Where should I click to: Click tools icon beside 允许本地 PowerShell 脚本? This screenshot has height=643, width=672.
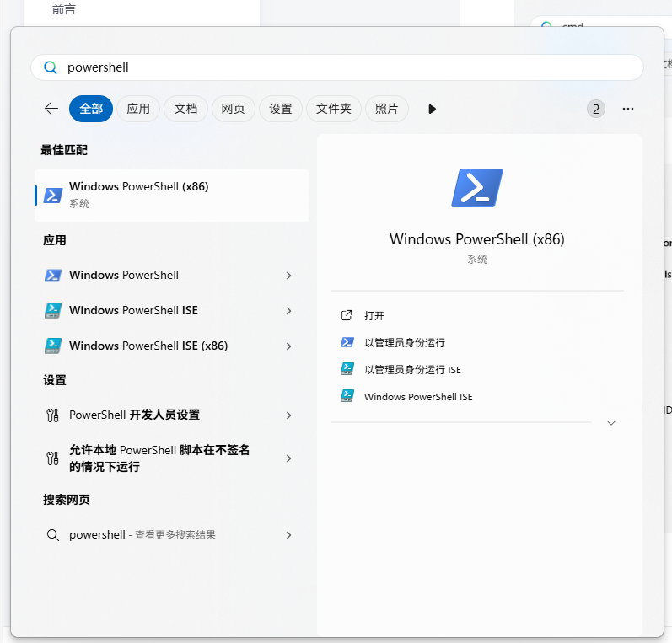pyautogui.click(x=52, y=458)
